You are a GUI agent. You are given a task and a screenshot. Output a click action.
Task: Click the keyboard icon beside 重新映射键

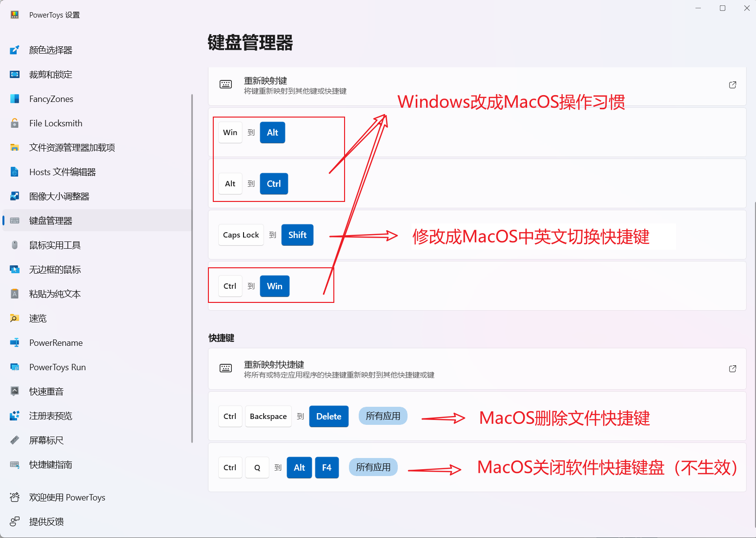click(225, 84)
